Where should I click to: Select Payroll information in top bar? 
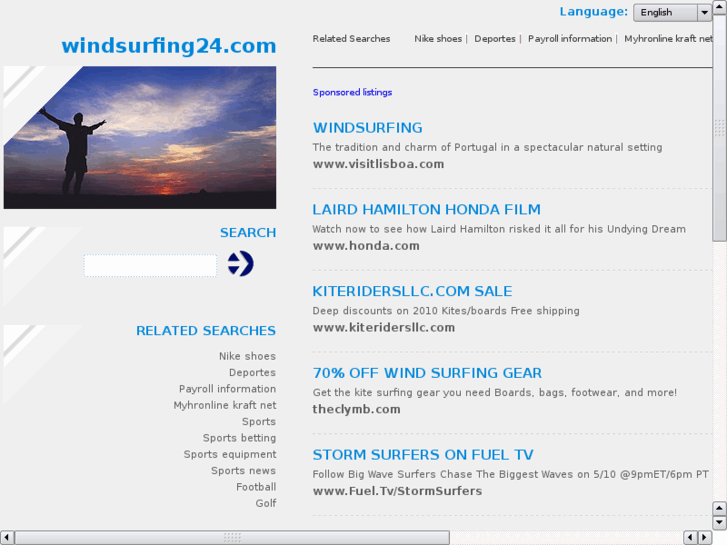(570, 39)
